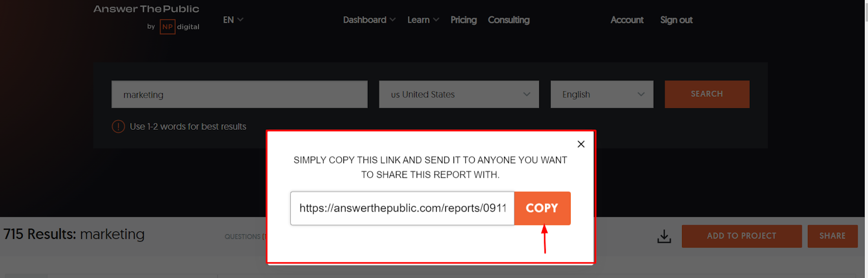Click Add to Project button
The width and height of the screenshot is (868, 278).
(x=741, y=236)
